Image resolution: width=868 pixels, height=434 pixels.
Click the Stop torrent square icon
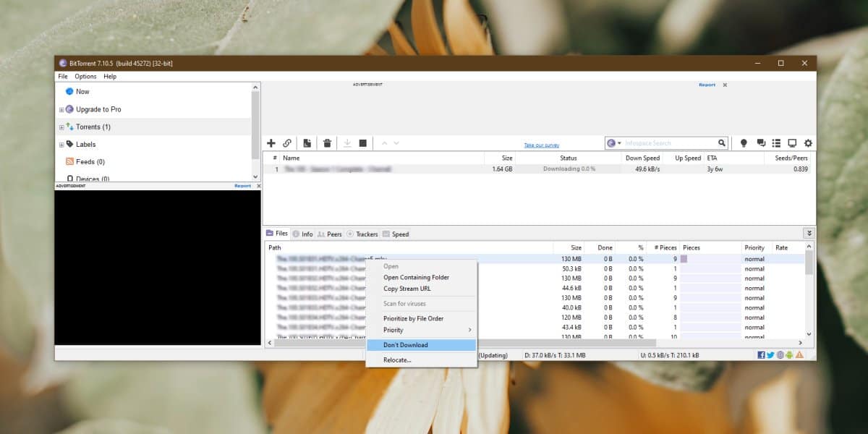point(363,143)
